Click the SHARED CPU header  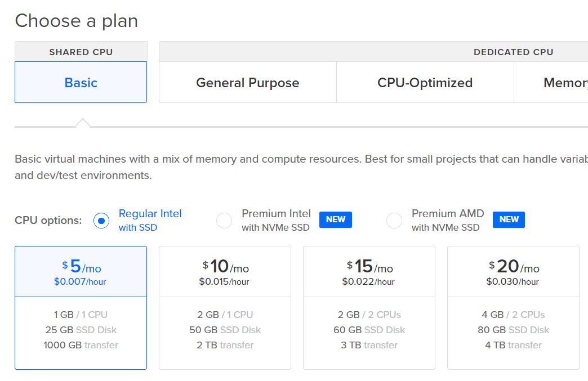(81, 52)
